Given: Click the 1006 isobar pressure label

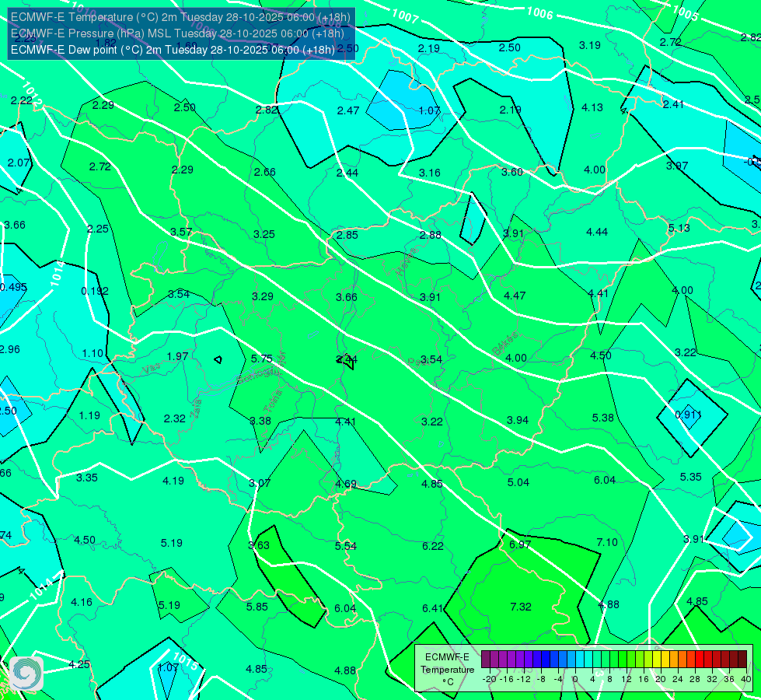Looking at the screenshot, I should click(x=539, y=13).
